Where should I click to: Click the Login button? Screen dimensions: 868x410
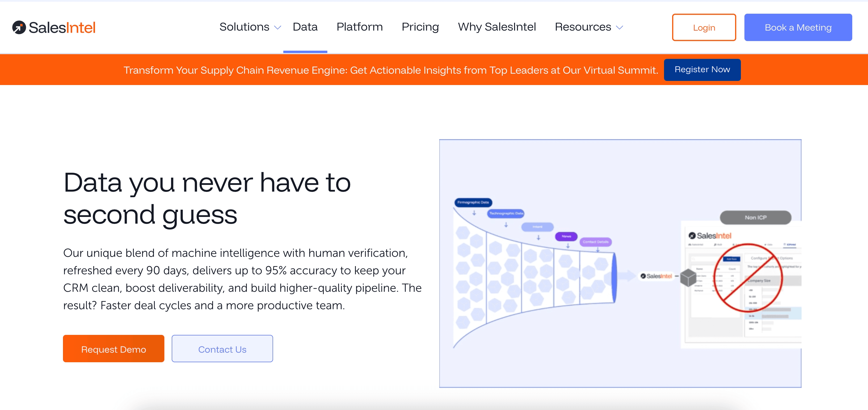click(x=704, y=27)
